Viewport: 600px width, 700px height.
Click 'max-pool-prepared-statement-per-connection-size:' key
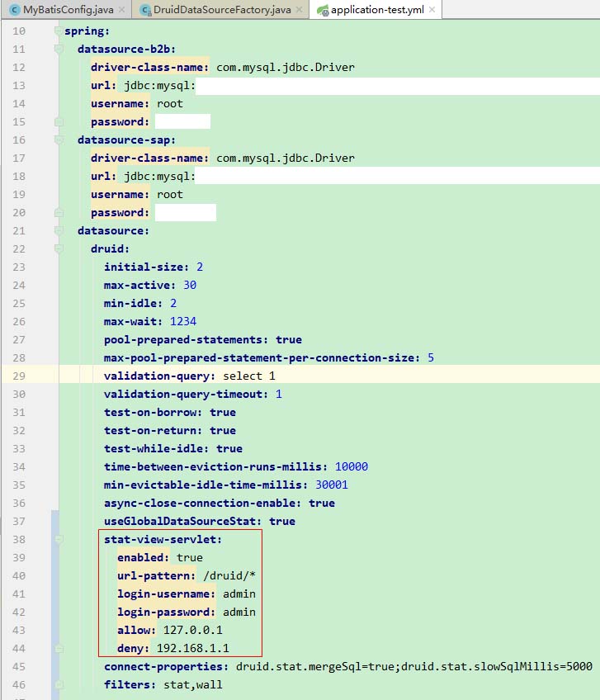[x=262, y=358]
